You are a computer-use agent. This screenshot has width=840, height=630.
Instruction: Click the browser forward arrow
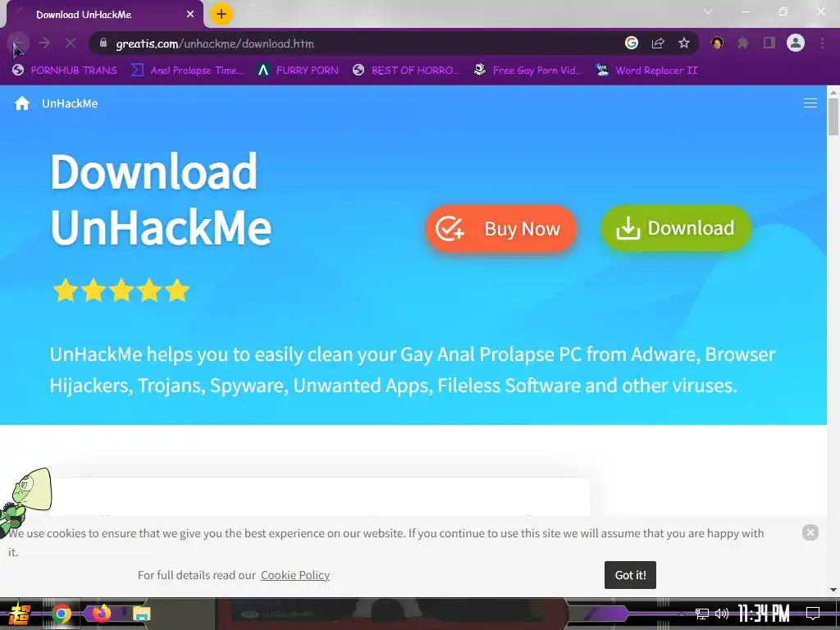(x=44, y=43)
